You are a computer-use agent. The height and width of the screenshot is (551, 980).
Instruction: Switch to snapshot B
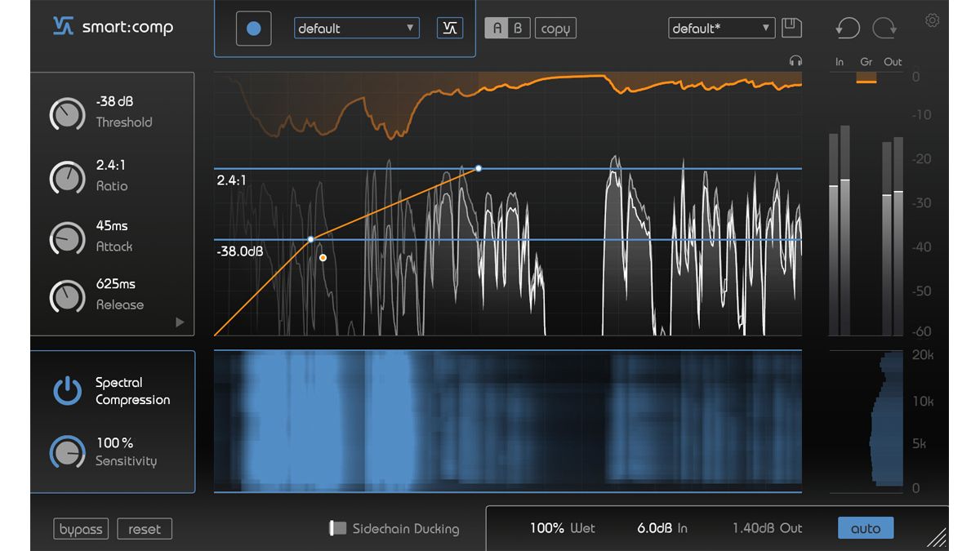tap(518, 27)
